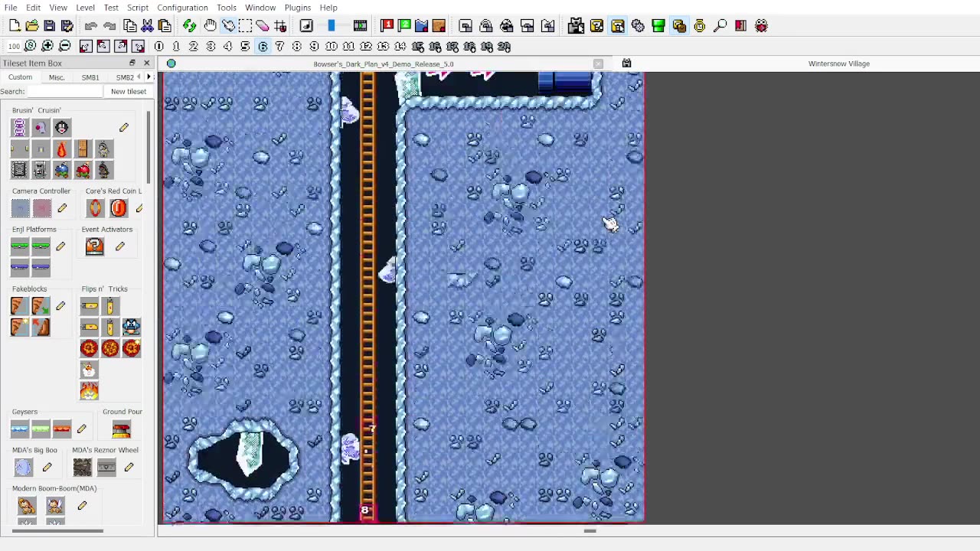Toggle the Tileset Item Box toolbar icon
980x551 pixels.
point(618,26)
